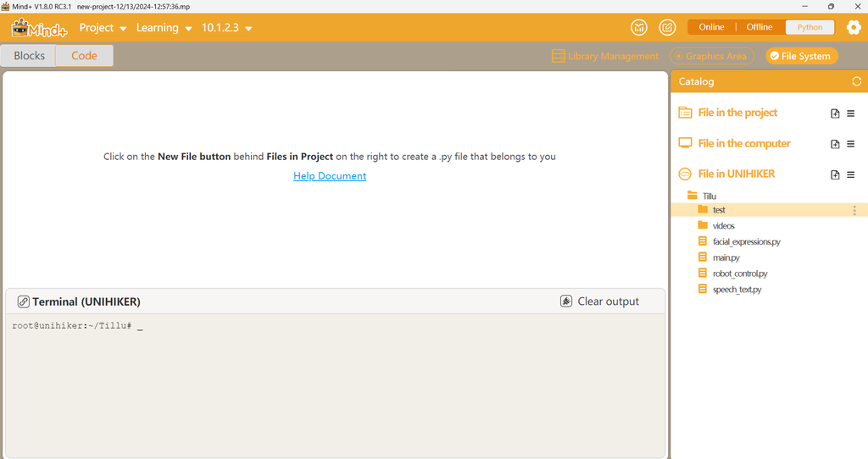This screenshot has width=868, height=459.
Task: Select the test folder
Action: click(x=770, y=209)
